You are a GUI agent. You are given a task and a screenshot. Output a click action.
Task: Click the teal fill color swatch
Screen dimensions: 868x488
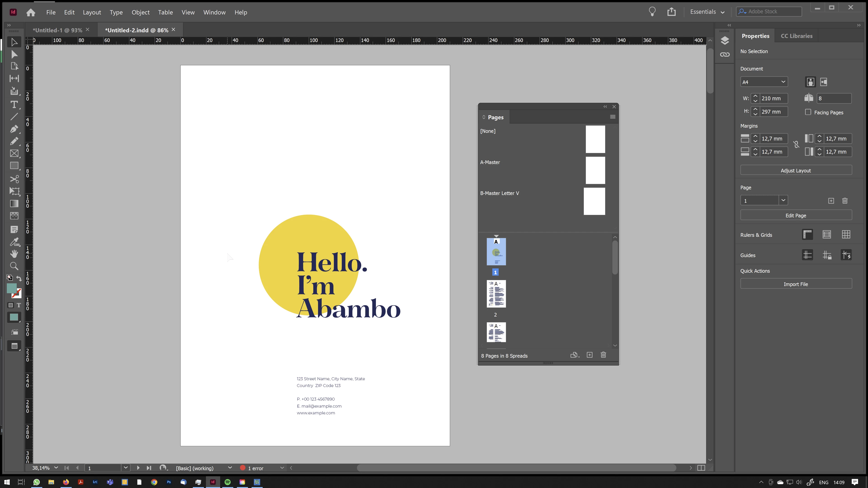(12, 288)
